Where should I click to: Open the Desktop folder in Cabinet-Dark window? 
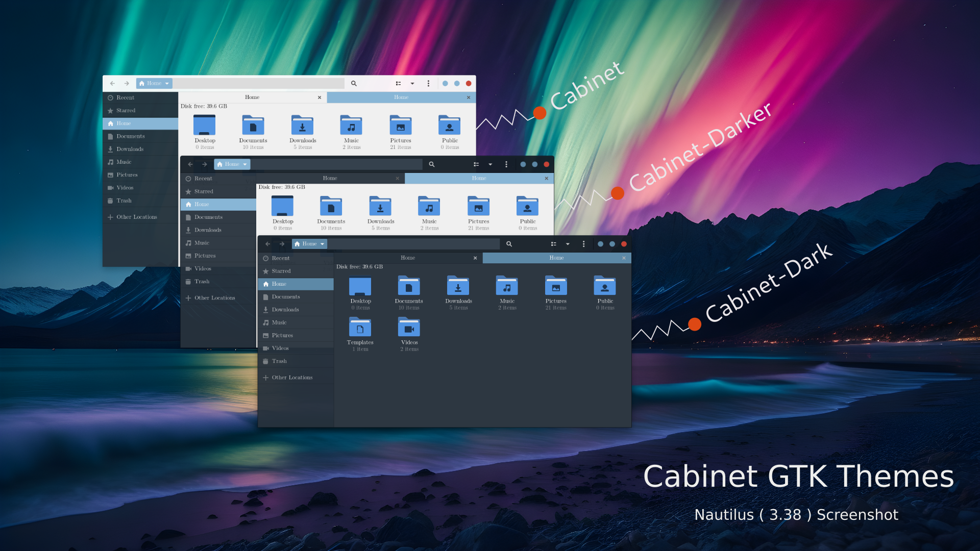[x=360, y=286]
